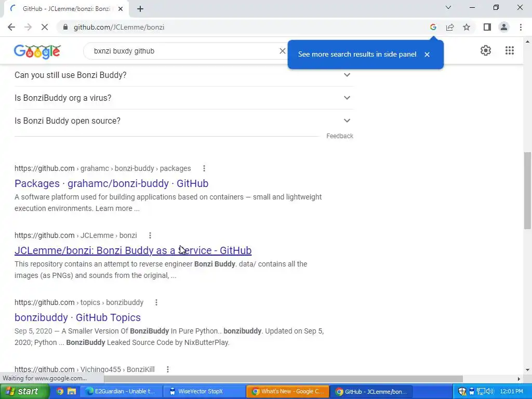Launch Chrome from quick launch bar

pyautogui.click(x=60, y=391)
